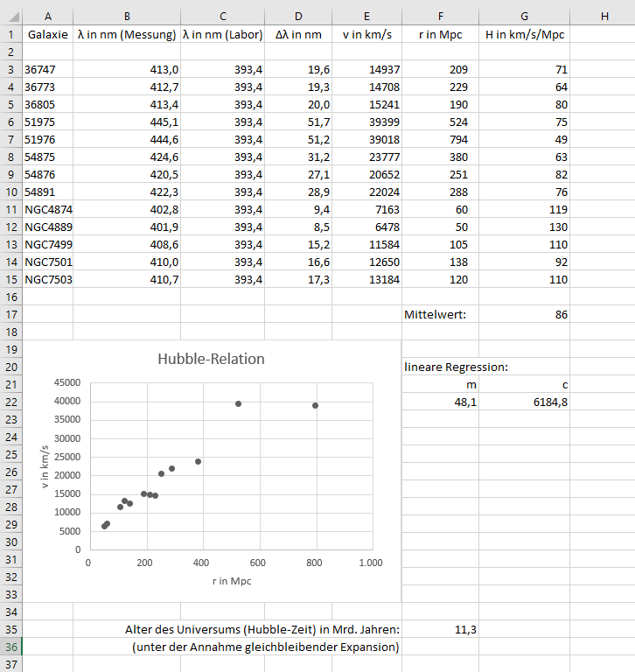
Task: Click the 'Mittelwert:' label cell
Action: (440, 314)
